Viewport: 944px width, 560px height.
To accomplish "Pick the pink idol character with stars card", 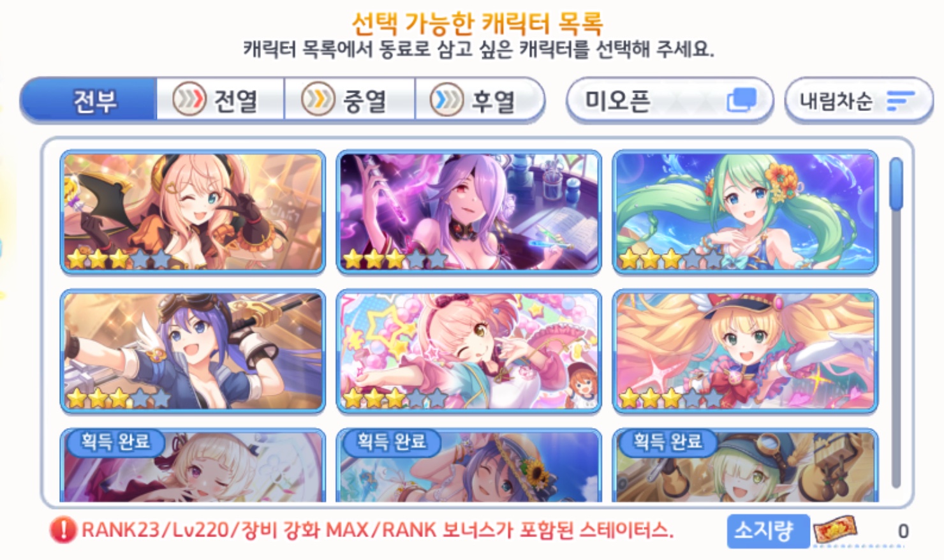I will tap(469, 351).
